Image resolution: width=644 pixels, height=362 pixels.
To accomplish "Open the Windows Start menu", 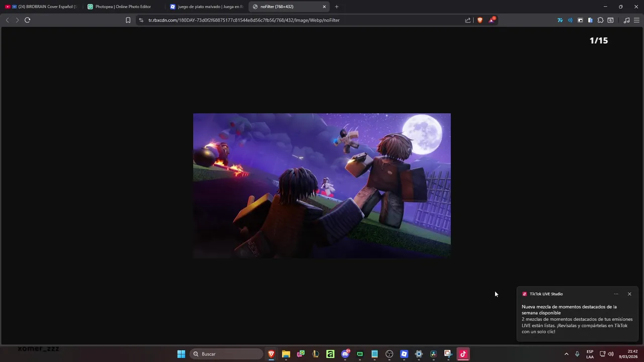I will point(181,354).
